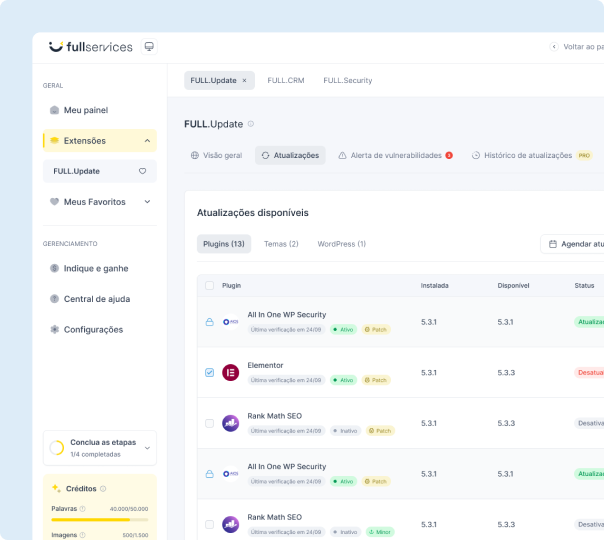Switch to the FULL.CRM tab

[x=285, y=80]
